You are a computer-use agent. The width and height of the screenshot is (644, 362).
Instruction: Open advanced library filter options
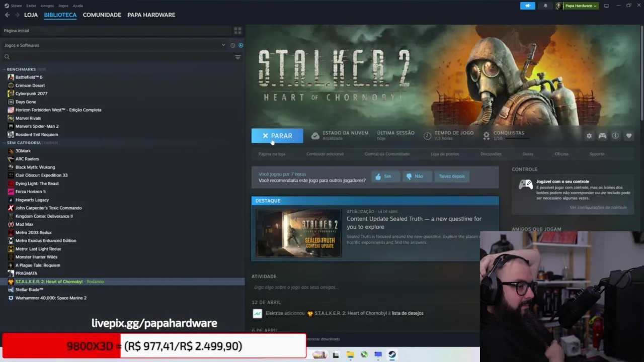[237, 57]
